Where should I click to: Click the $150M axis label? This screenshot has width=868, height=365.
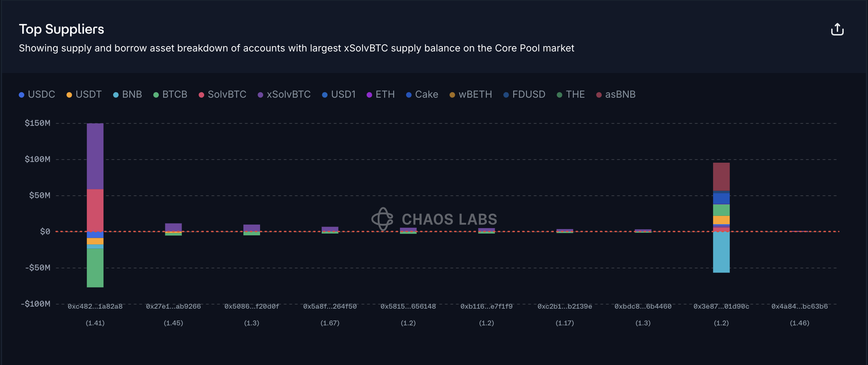click(37, 123)
